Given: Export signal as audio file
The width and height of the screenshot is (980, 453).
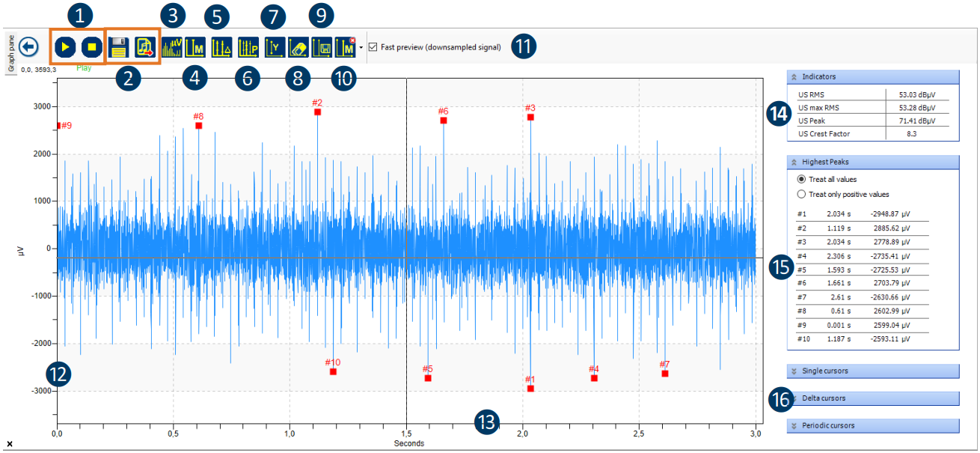Looking at the screenshot, I should tap(145, 48).
